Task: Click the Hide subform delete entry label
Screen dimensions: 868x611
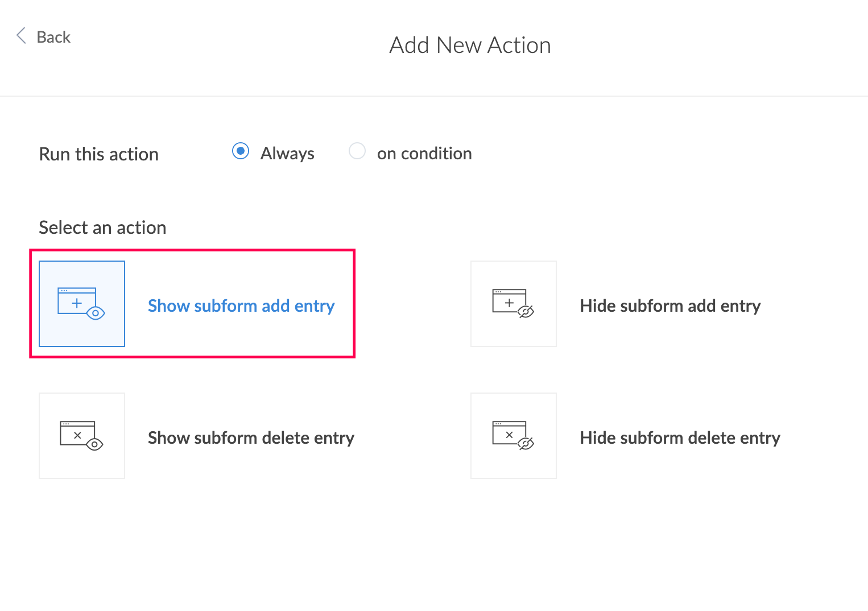Action: click(x=680, y=438)
